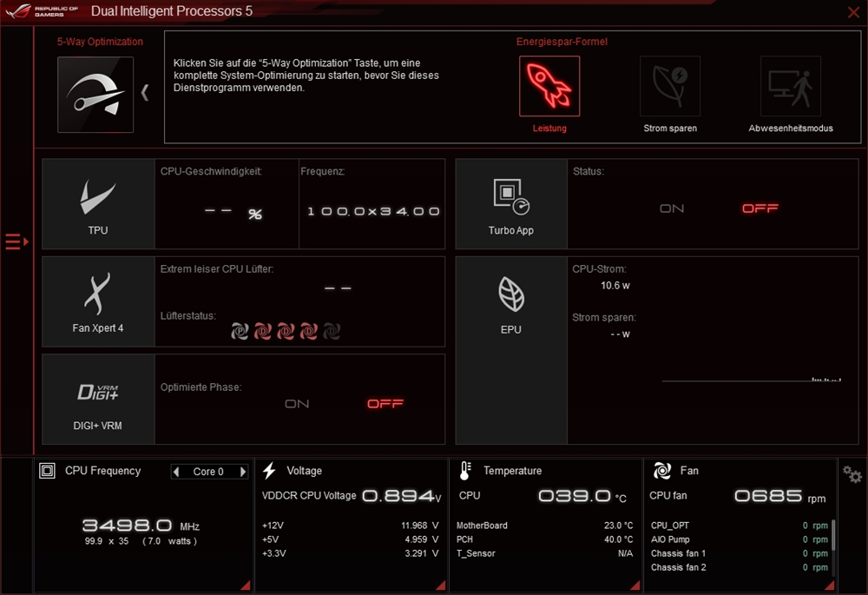Click the MotherBoard temperature row
The width and height of the screenshot is (868, 595).
545,526
